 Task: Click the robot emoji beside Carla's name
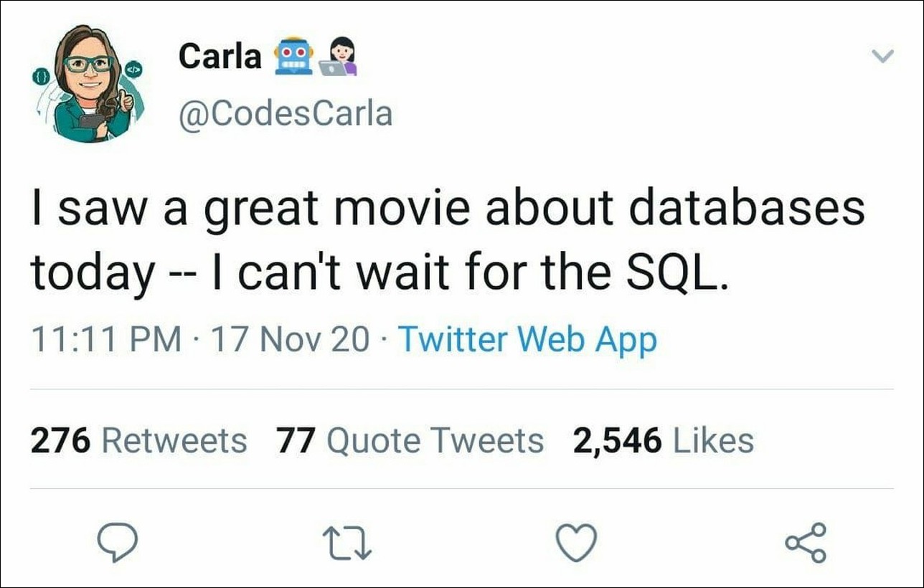click(x=294, y=57)
